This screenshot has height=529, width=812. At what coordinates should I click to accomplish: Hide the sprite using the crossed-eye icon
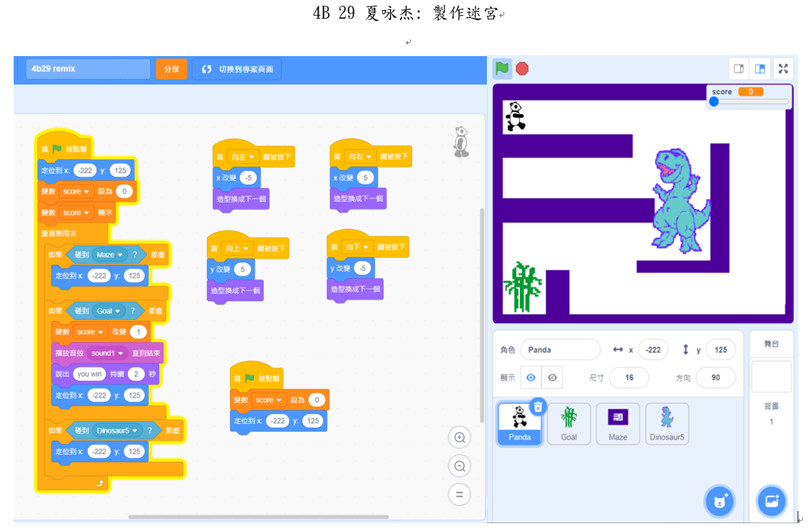tap(552, 377)
